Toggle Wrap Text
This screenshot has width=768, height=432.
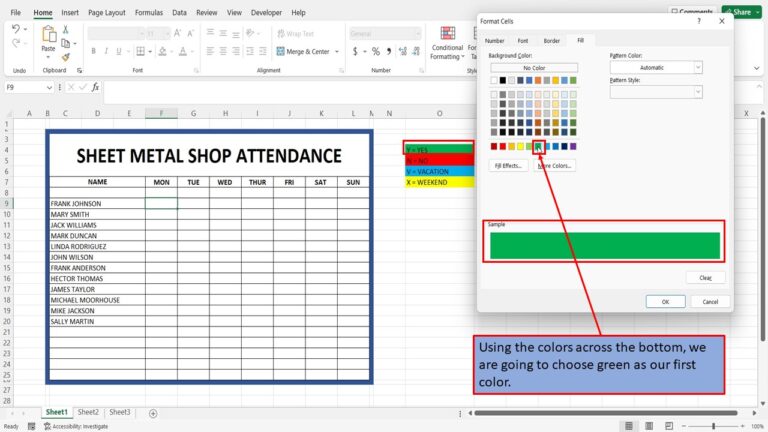295,33
